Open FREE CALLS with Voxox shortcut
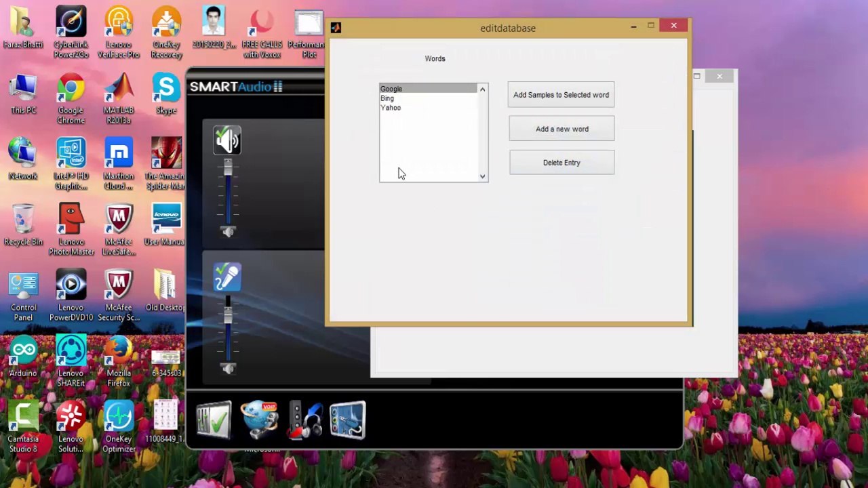Viewport: 868px width, 488px height. 262,32
